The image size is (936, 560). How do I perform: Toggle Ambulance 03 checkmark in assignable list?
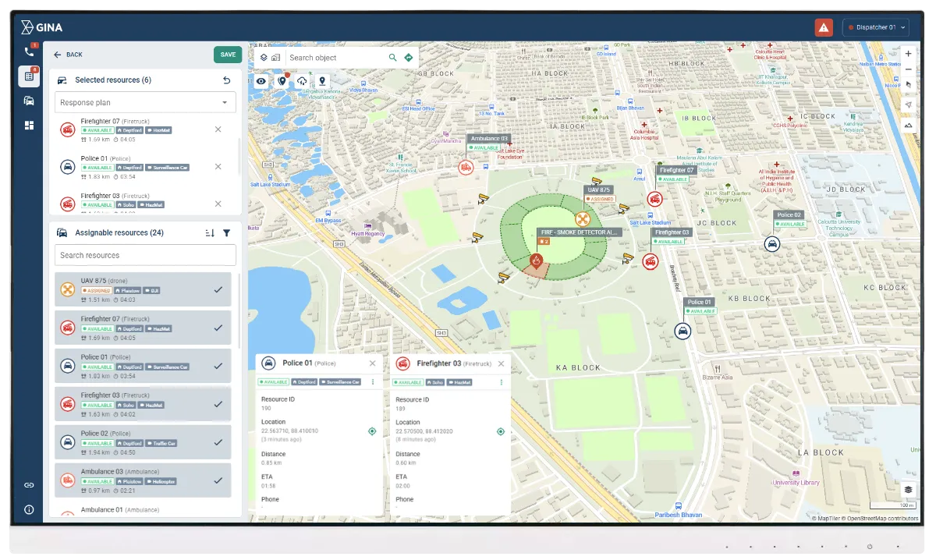[x=218, y=480]
